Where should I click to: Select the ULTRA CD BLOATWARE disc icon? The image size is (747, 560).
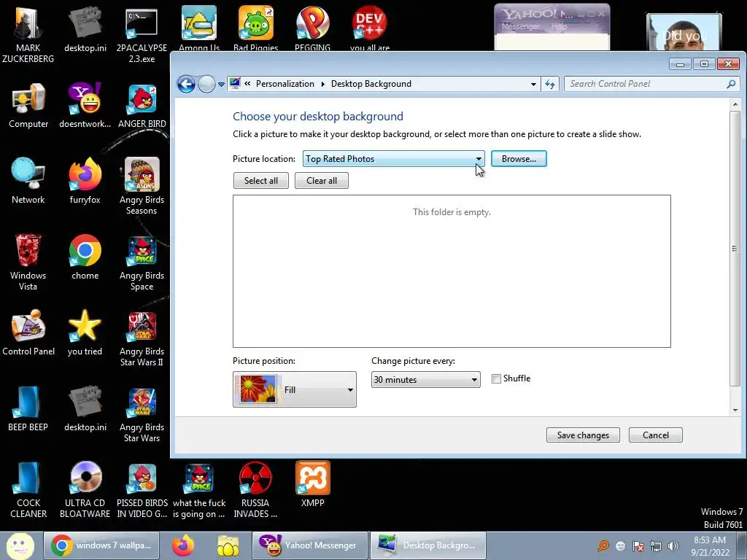click(x=85, y=489)
